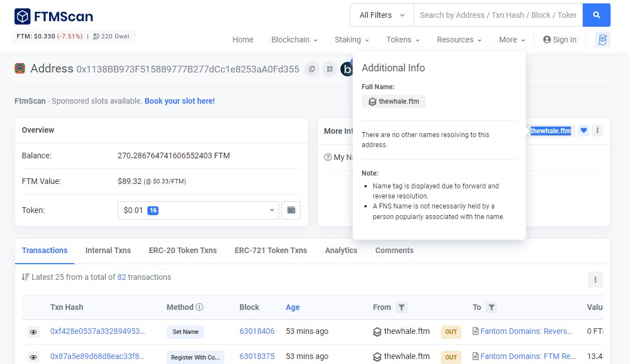Open block 63018406
This screenshot has width=629, height=364.
pyautogui.click(x=257, y=331)
